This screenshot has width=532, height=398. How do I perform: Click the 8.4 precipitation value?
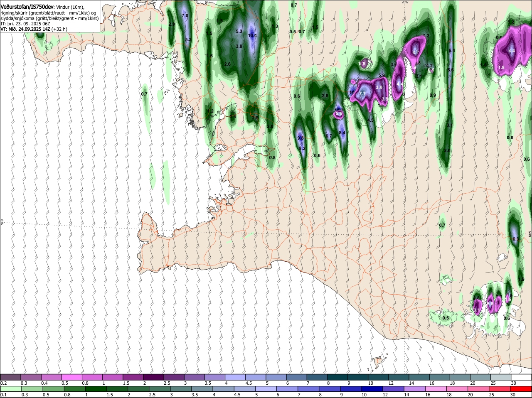(x=342, y=133)
